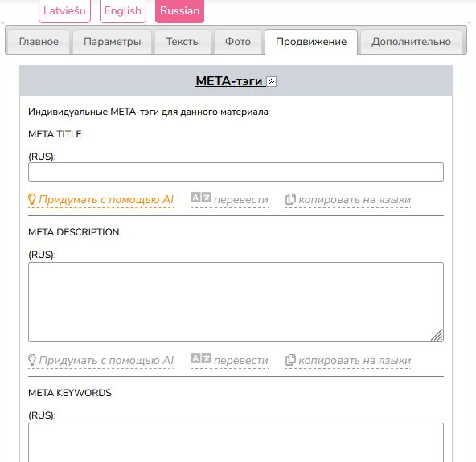Image resolution: width=476 pixels, height=462 pixels.
Task: Click the lightbulb icon under META DESCRIPTION
Action: click(x=32, y=360)
